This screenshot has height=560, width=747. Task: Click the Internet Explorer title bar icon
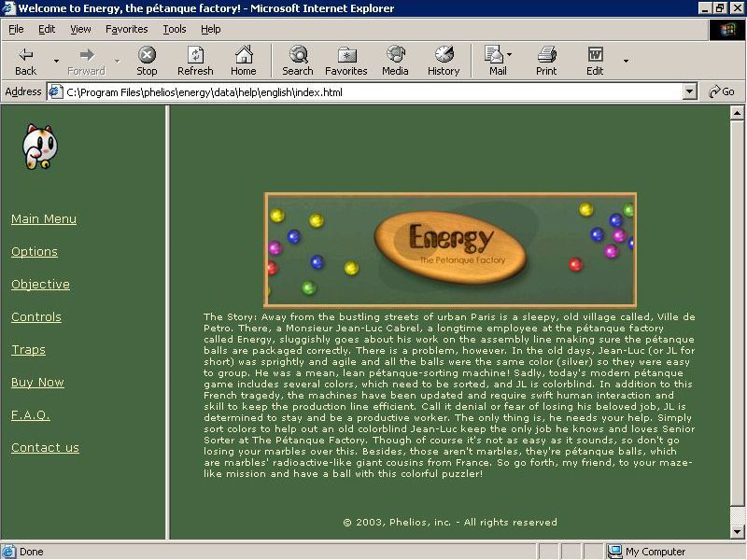8,8
